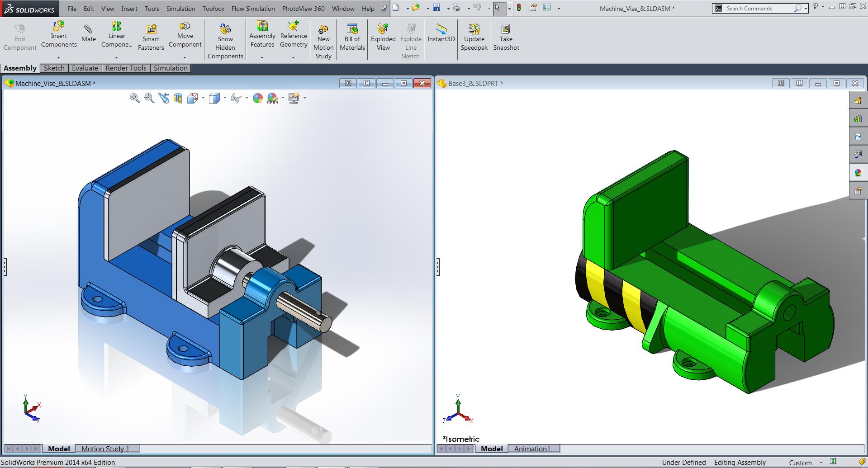The image size is (868, 468).
Task: Toggle Show Hidden Components
Action: [225, 41]
